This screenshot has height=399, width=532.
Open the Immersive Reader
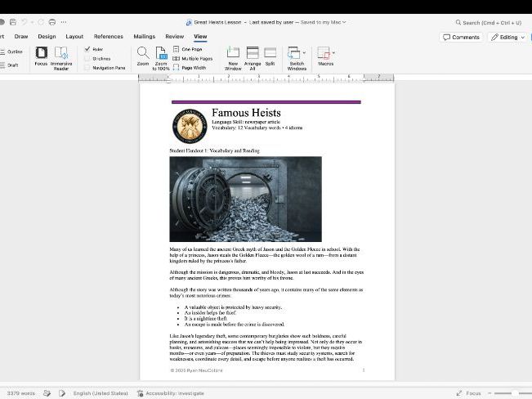coord(61,58)
